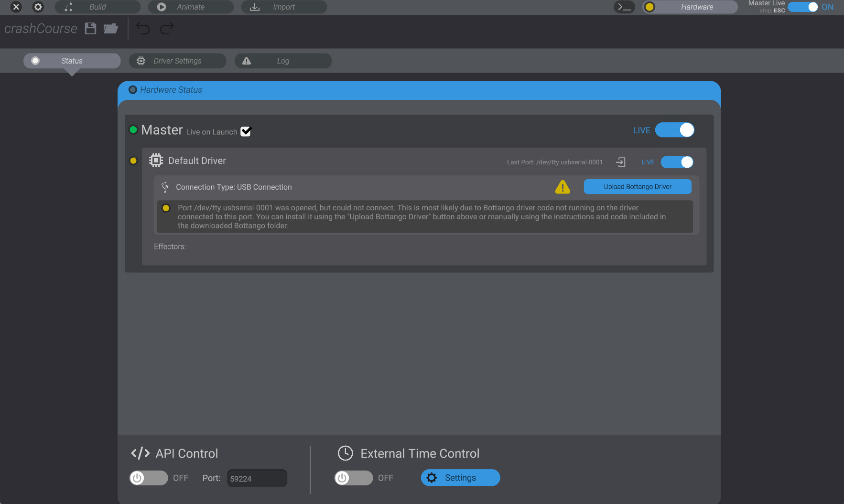Switch to Build mode
Screen dimensions: 844x504
pyautogui.click(x=97, y=7)
